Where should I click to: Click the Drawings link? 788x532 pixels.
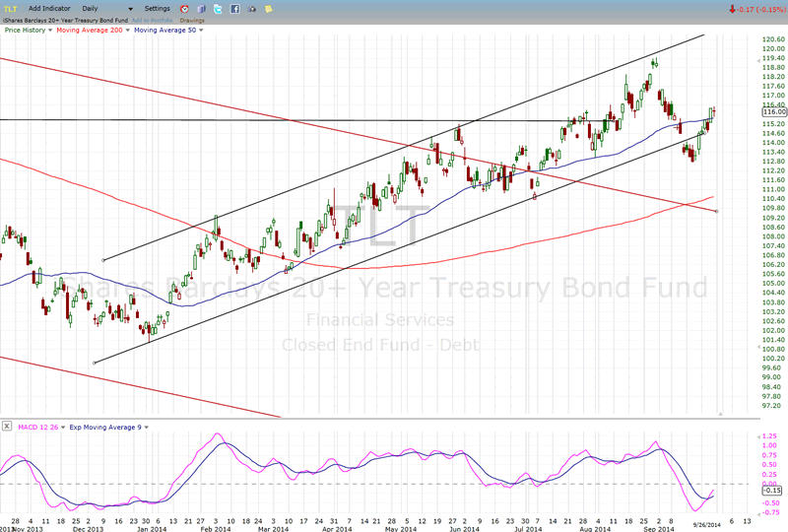click(193, 20)
